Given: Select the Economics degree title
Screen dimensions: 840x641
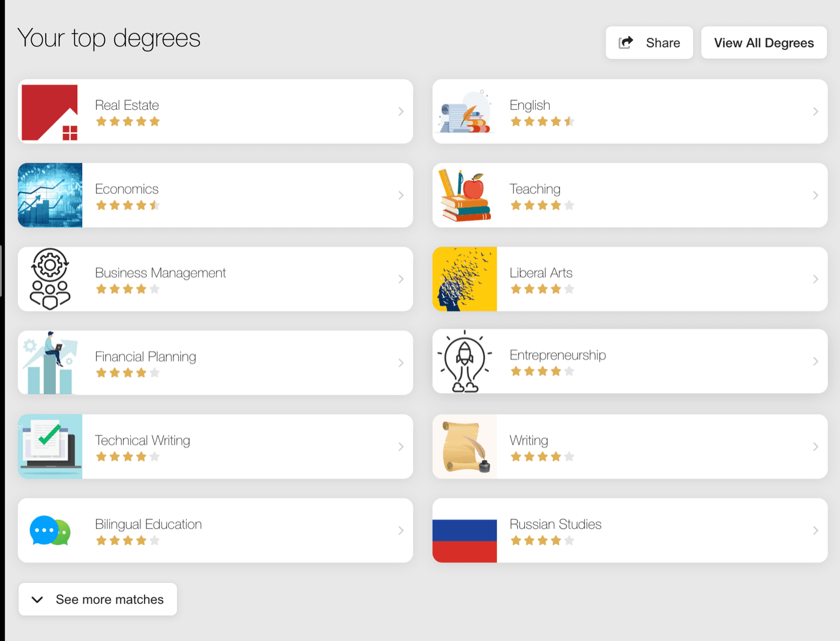Looking at the screenshot, I should (x=127, y=189).
